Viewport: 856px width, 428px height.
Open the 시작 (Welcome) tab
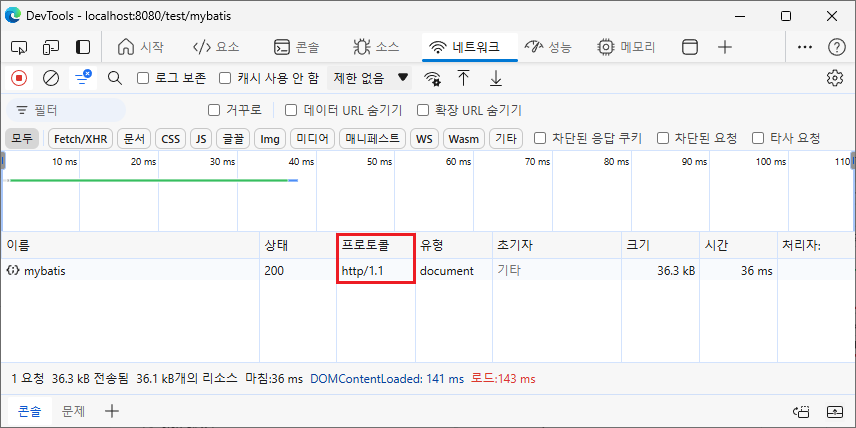(x=141, y=47)
